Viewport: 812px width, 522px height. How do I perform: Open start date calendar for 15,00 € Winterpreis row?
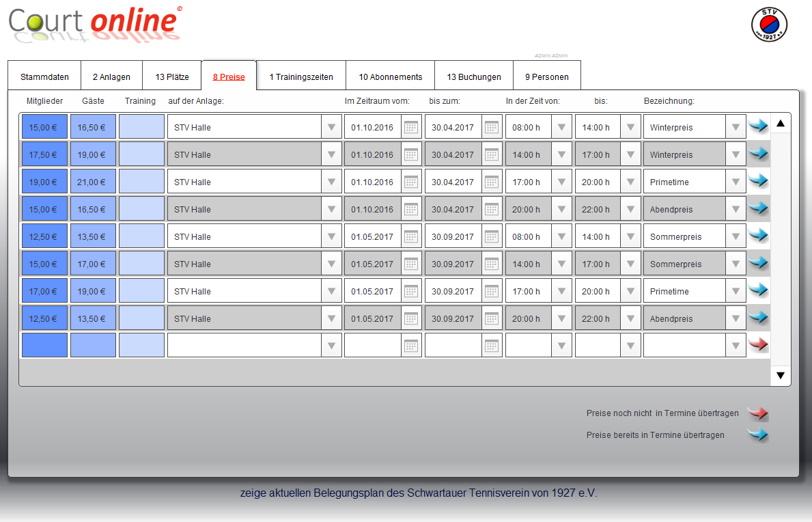point(411,127)
